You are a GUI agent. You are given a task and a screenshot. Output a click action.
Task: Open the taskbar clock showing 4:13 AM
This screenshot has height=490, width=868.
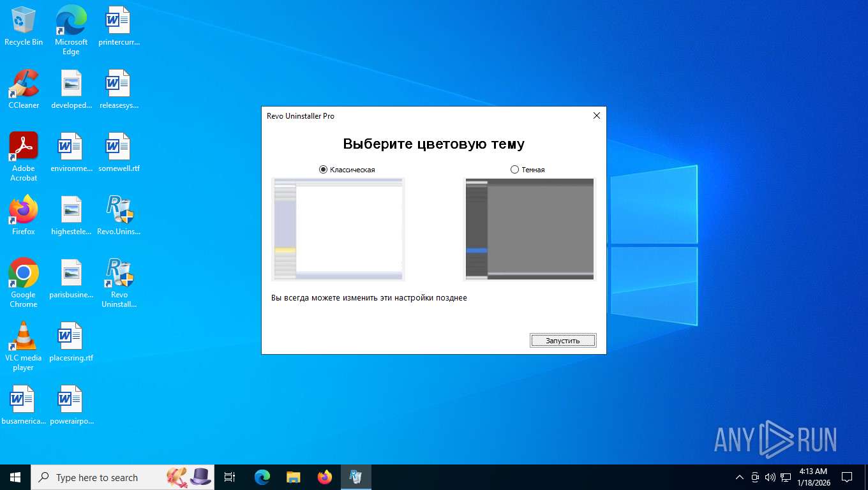coord(812,477)
